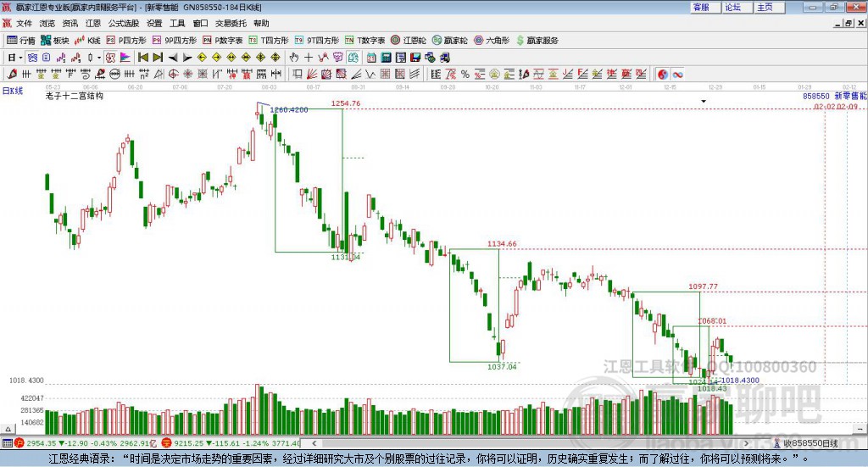The width and height of the screenshot is (868, 467).
Task: Click the 858550 stock code label
Action: click(816, 97)
